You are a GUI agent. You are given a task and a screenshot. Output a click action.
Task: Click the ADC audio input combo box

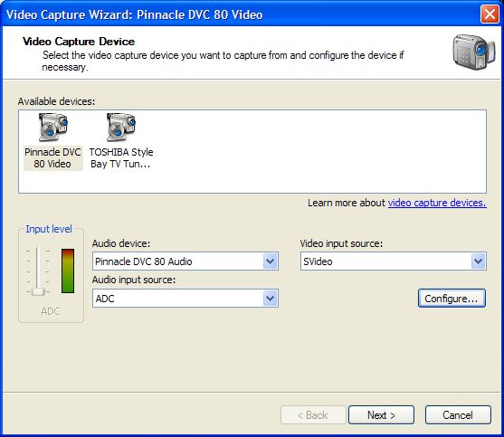click(185, 299)
